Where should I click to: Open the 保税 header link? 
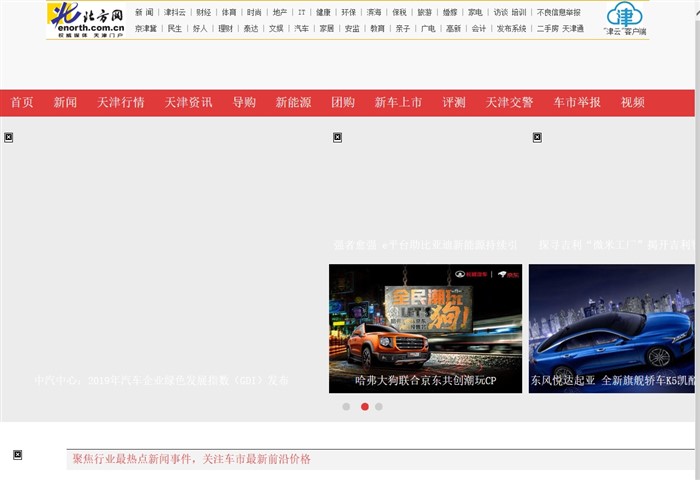click(400, 13)
